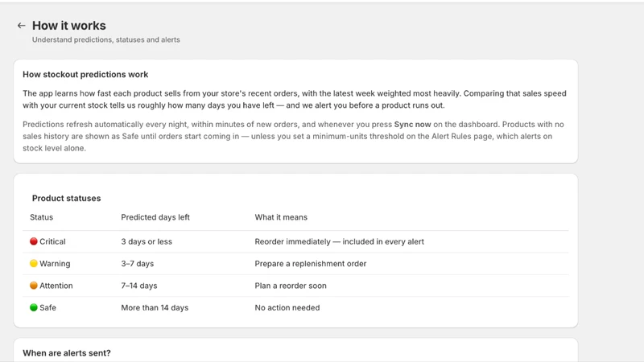This screenshot has width=644, height=362.
Task: Select the 'Critical' status label
Action: 52,241
